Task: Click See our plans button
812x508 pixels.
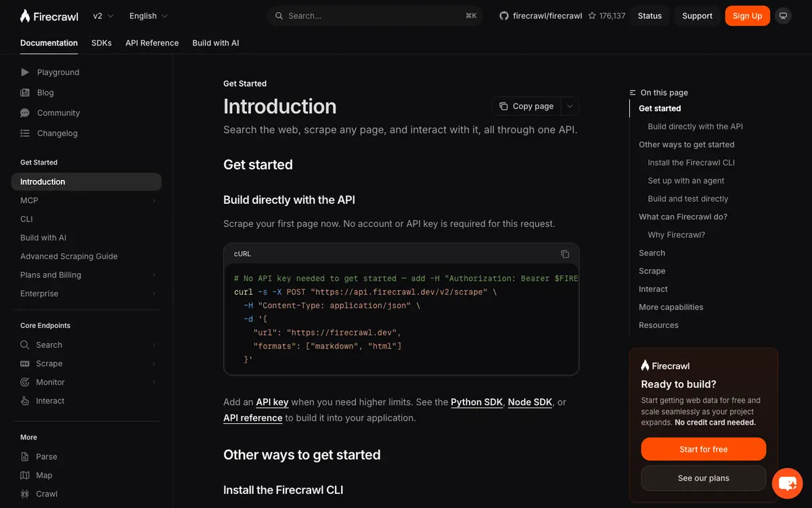Action: click(703, 478)
